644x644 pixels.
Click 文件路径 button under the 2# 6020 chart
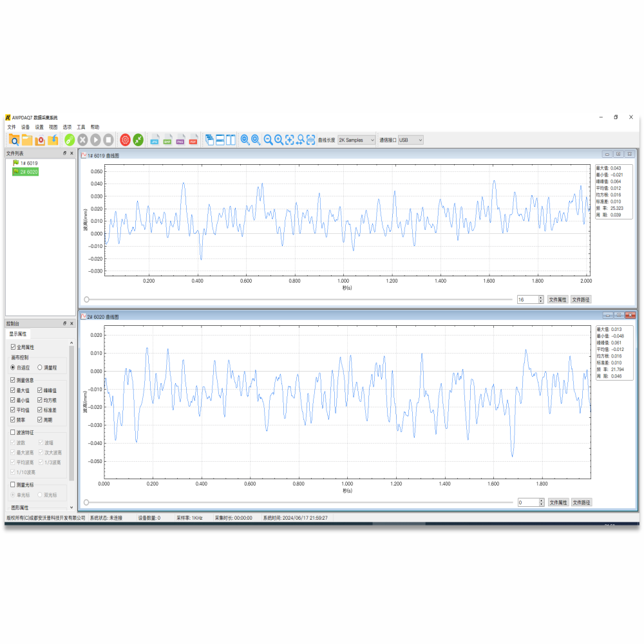[581, 502]
